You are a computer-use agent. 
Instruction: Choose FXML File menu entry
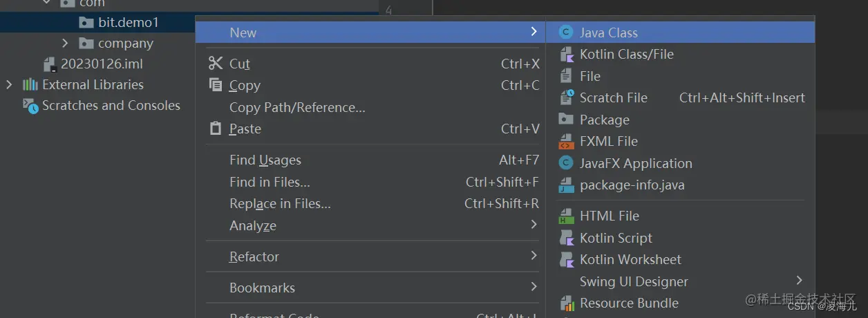[680, 141]
